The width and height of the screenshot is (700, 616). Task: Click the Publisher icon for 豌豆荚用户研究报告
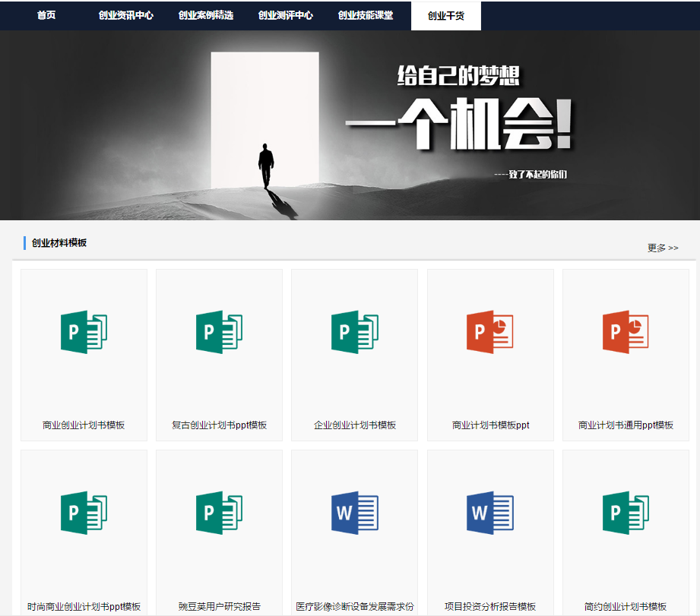point(219,513)
